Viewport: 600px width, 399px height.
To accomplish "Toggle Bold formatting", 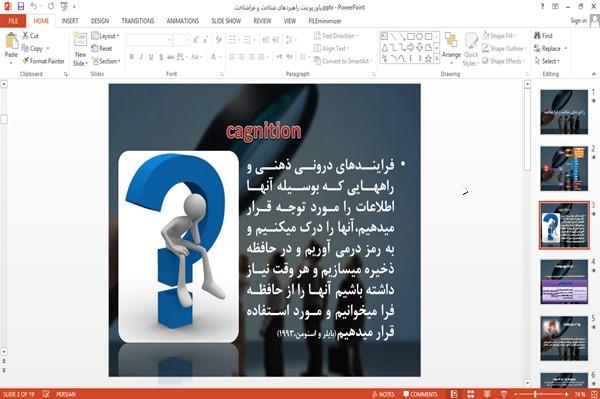I will 132,57.
